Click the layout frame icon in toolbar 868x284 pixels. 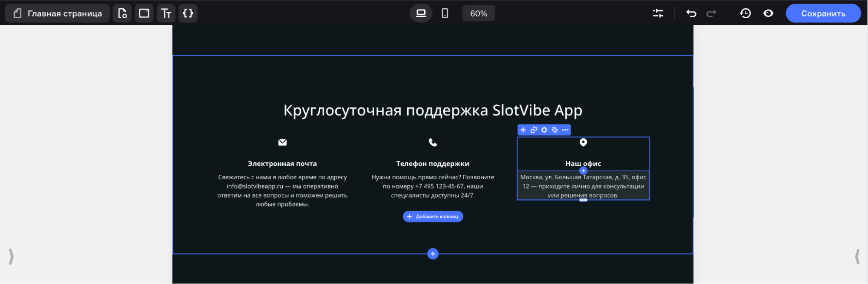coord(144,13)
